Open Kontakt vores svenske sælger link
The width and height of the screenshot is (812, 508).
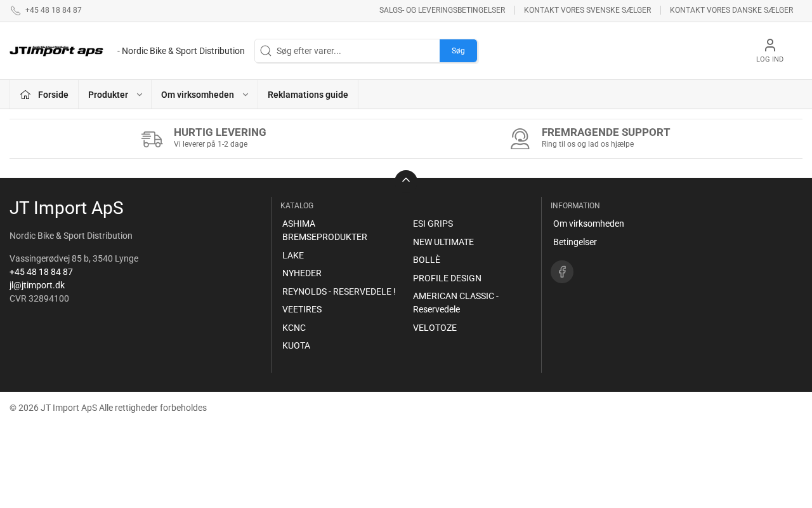click(587, 10)
